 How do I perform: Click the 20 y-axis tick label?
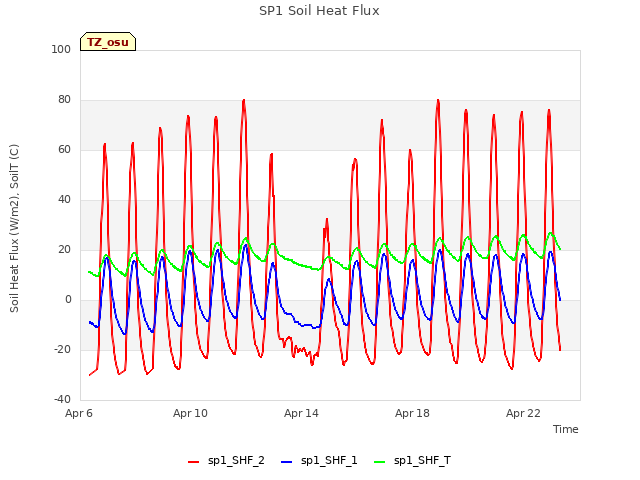coord(64,249)
